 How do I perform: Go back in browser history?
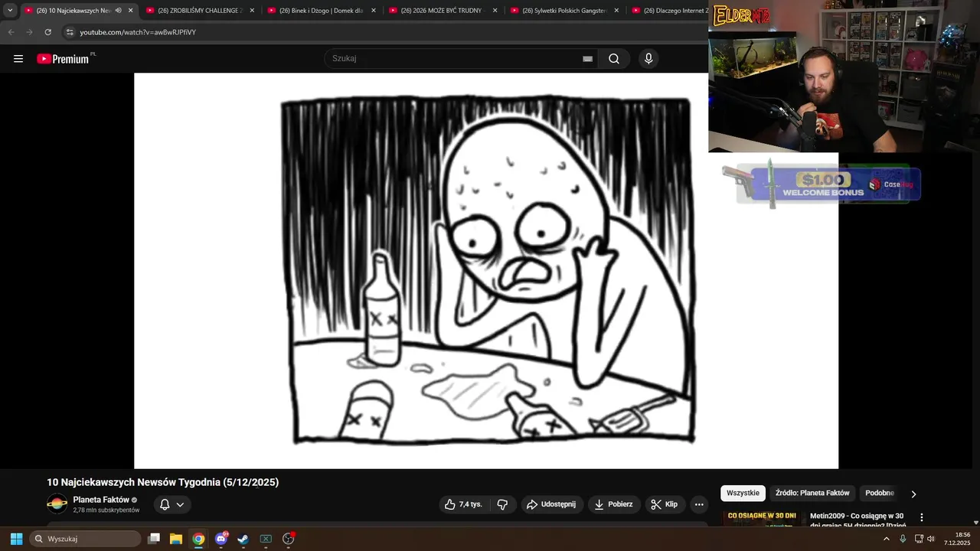tap(11, 32)
